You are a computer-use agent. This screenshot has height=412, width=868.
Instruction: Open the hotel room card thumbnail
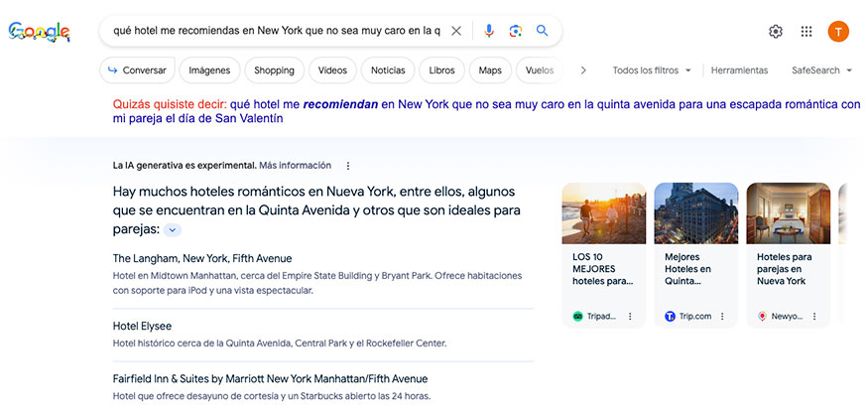(789, 213)
